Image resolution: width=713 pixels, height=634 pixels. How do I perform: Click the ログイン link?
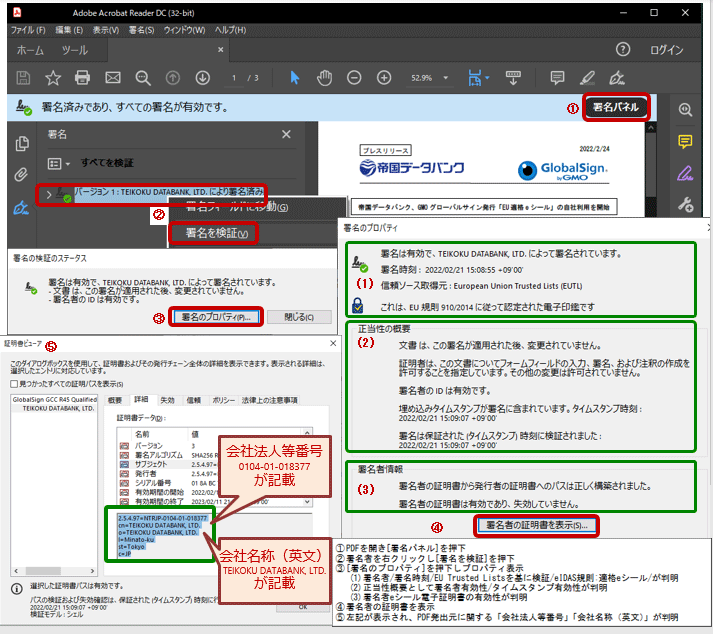[666, 50]
